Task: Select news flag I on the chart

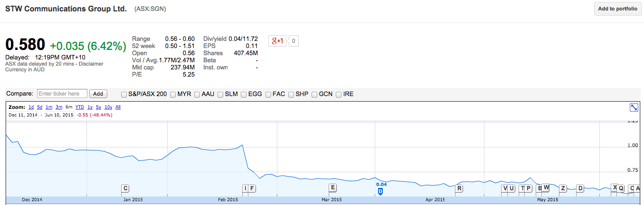Action: 245,188
